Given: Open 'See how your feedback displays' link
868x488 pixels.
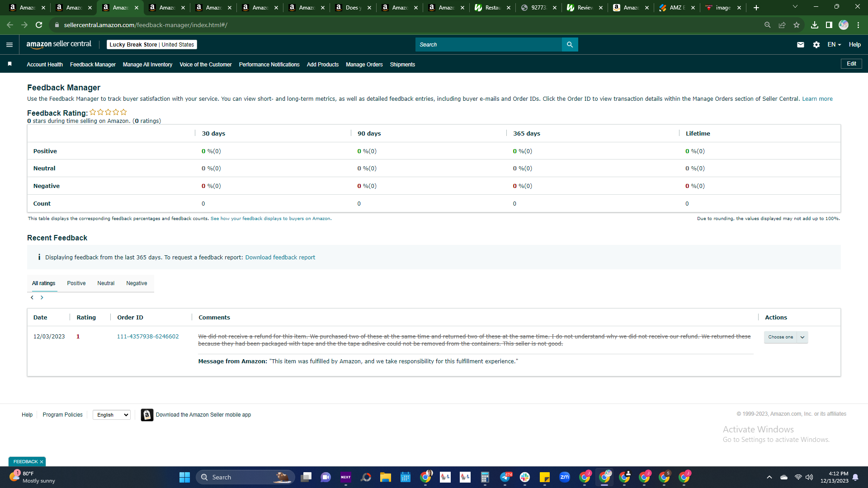Looking at the screenshot, I should (x=270, y=219).
